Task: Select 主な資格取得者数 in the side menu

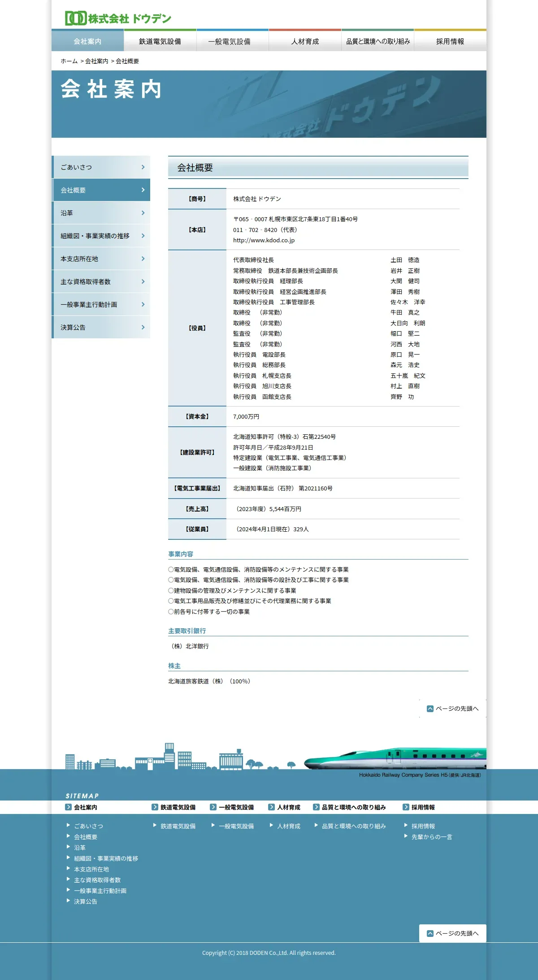Action: pyautogui.click(x=101, y=281)
